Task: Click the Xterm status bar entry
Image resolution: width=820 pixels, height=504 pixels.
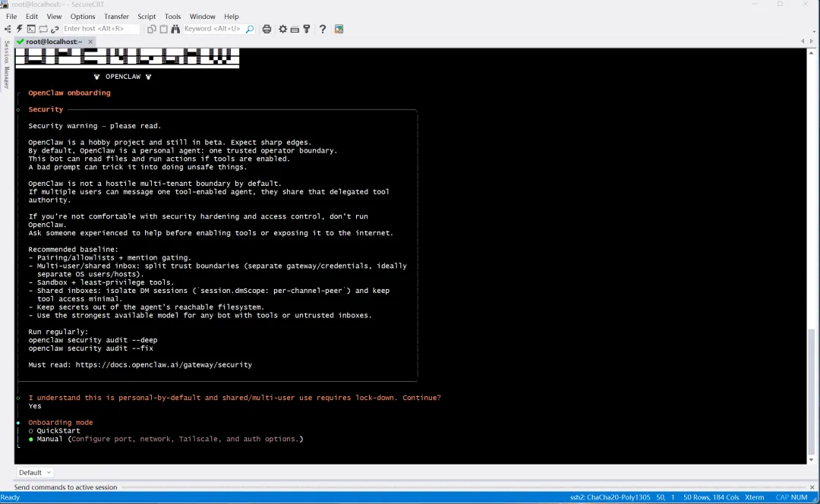Action: tap(754, 497)
